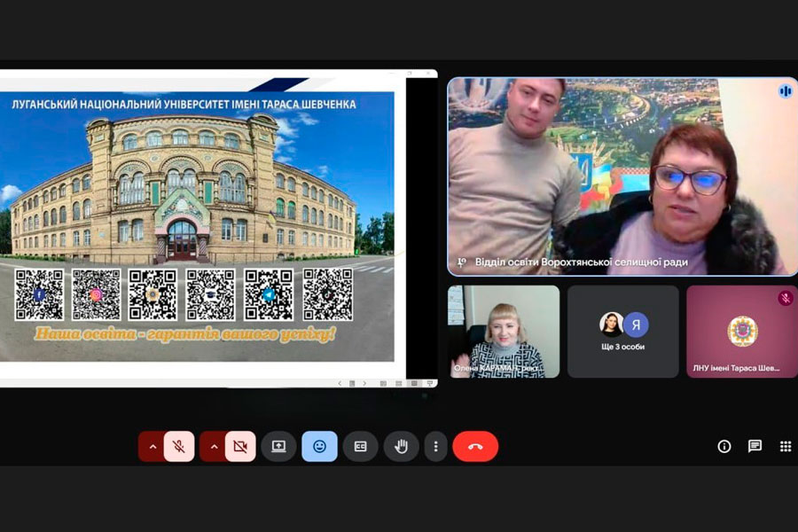This screenshot has width=798, height=532.
Task: Click the ЛНУ emblem avatar in participant tile
Action: [x=742, y=331]
